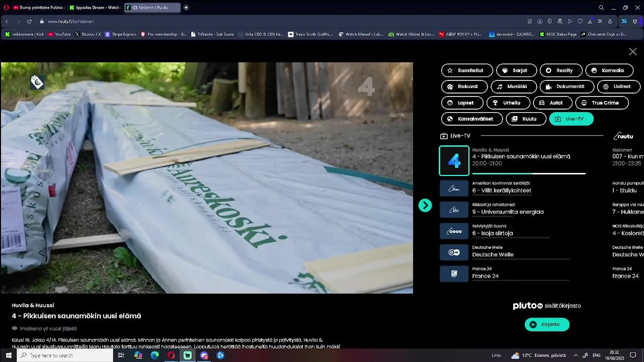The width and height of the screenshot is (644, 362).
Task: Click the Nelonen program progress bar
Action: 529,173
